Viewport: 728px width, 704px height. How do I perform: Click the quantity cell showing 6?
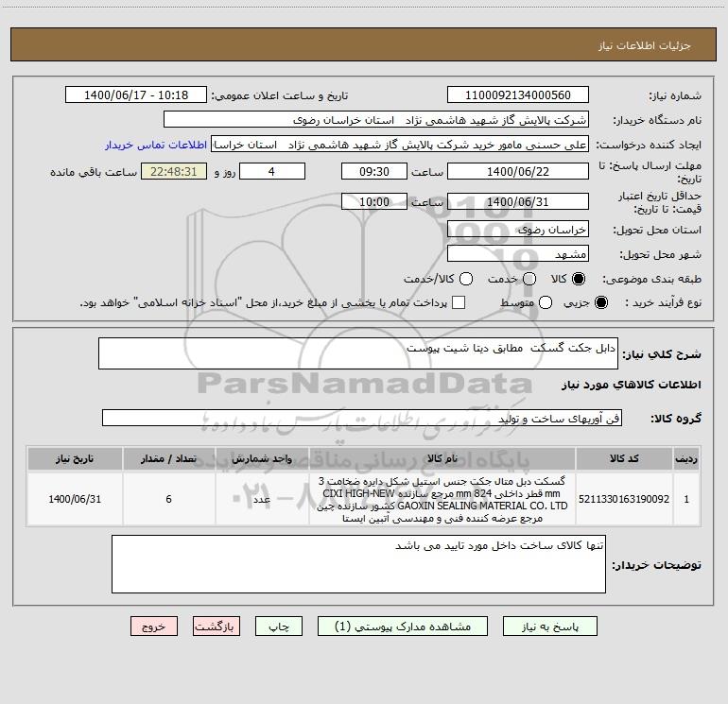pyautogui.click(x=169, y=499)
